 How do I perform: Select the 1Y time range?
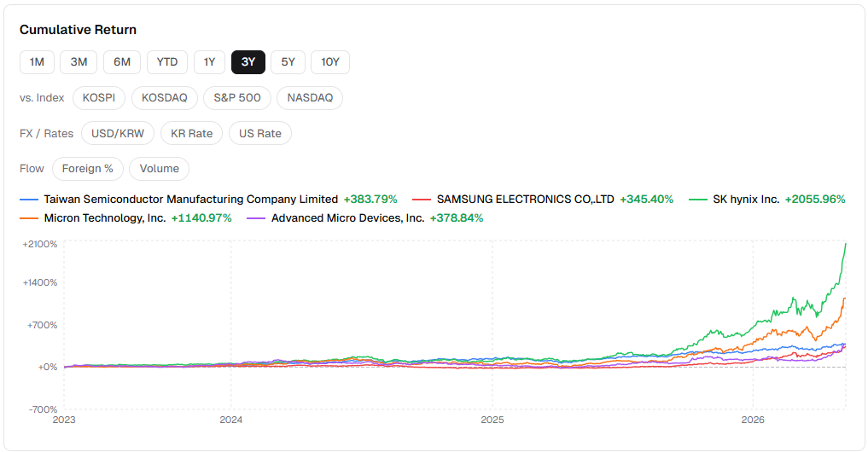[209, 62]
